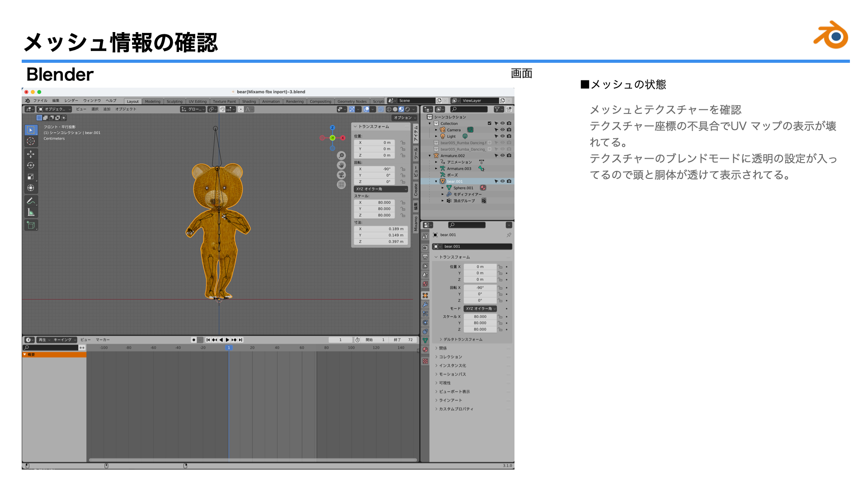Viewport: 868px width, 488px height.
Task: Uncheck the Collection exclude checkbox
Action: coord(489,123)
